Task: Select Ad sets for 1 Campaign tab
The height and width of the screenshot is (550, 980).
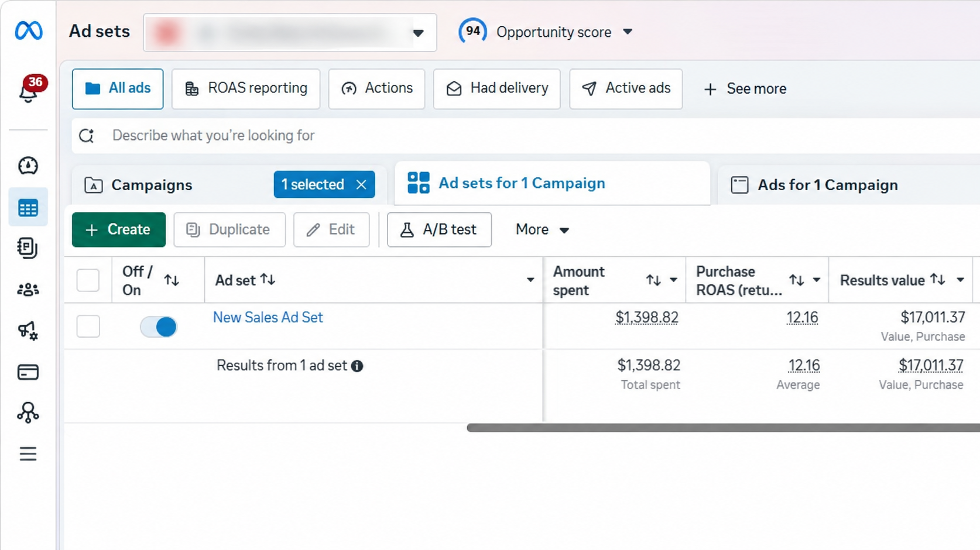Action: point(552,183)
